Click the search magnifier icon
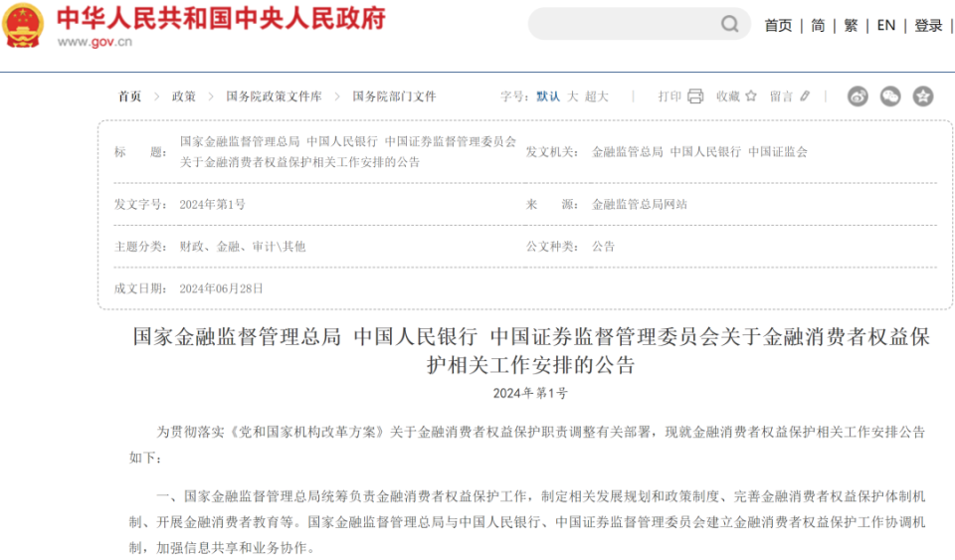 729,24
